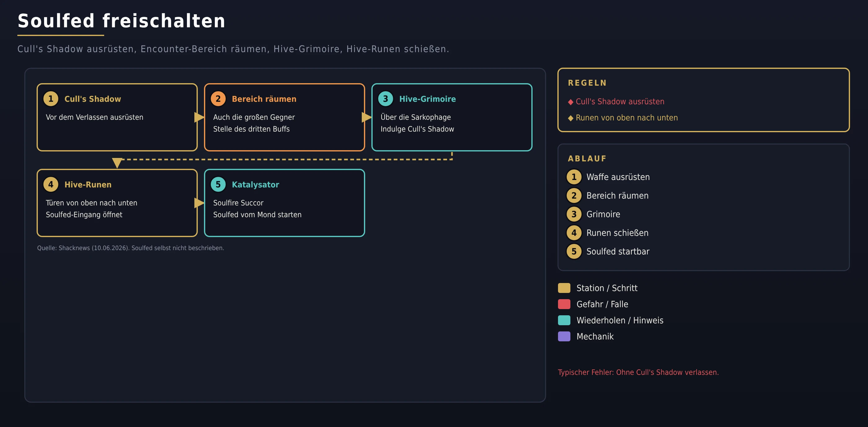This screenshot has height=427, width=868.
Task: Click text 'Indulge Cull's Shadow'
Action: [418, 129]
